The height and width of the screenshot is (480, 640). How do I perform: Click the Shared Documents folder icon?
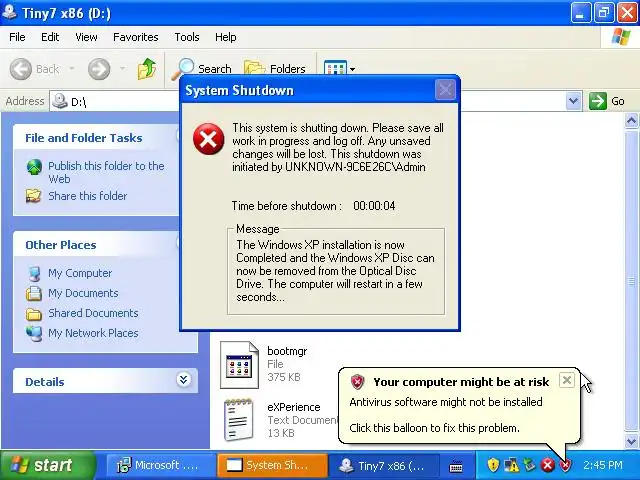(34, 313)
